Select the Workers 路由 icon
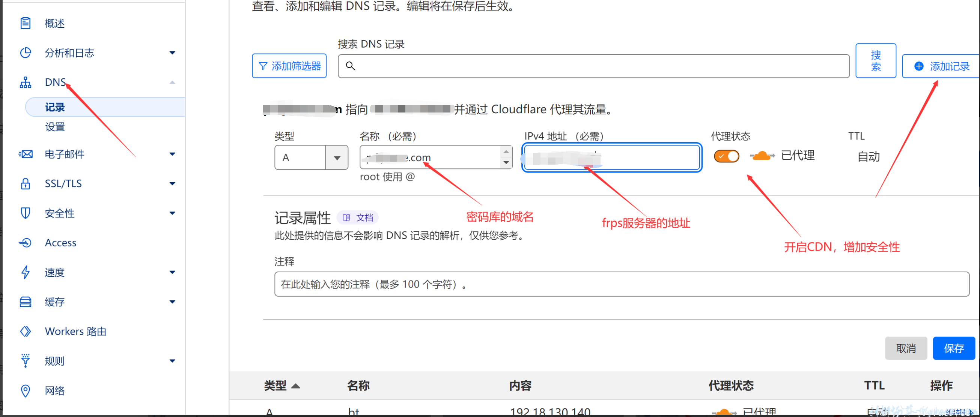This screenshot has height=417, width=980. pos(25,331)
